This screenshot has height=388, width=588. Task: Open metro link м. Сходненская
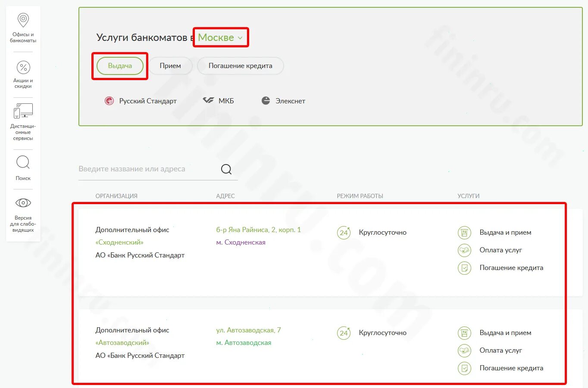241,242
